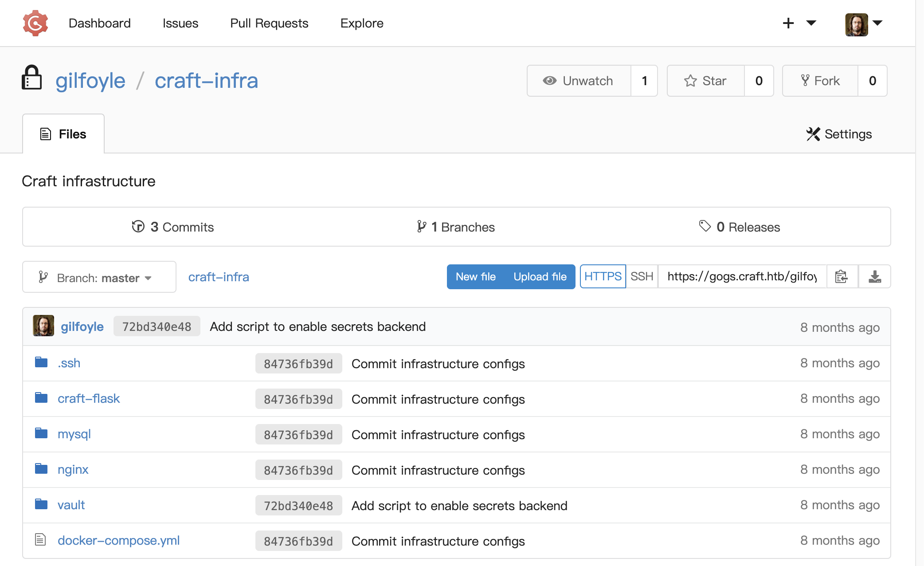Copy repository URL with clipboard icon
The width and height of the screenshot is (924, 566).
click(x=842, y=276)
